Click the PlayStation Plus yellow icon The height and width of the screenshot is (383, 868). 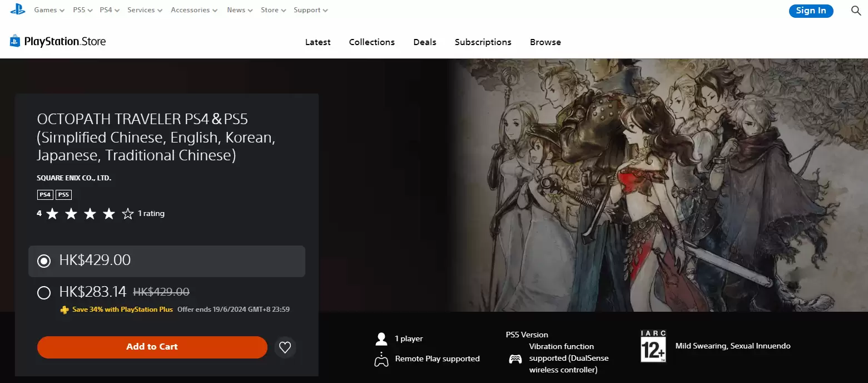pyautogui.click(x=65, y=310)
